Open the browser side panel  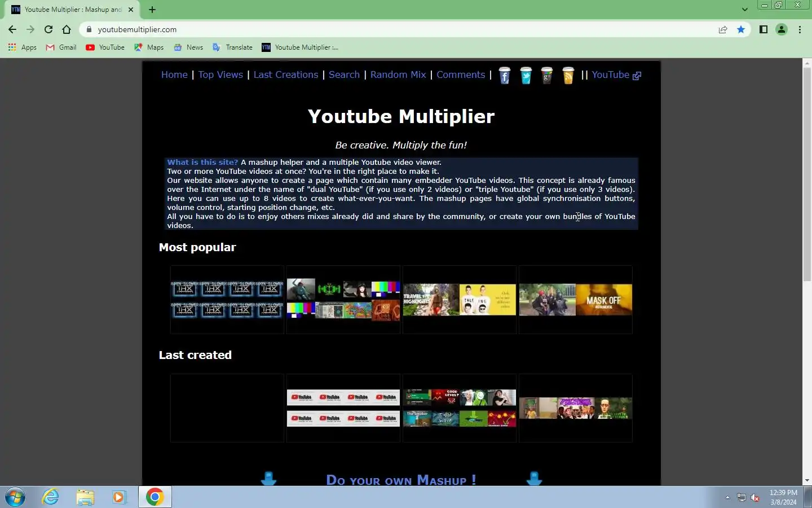pyautogui.click(x=764, y=29)
